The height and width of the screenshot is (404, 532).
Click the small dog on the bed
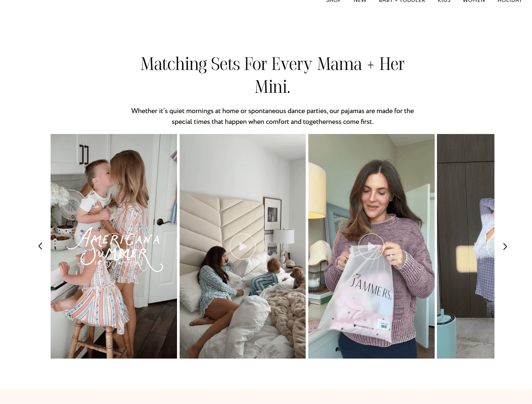[x=297, y=277]
